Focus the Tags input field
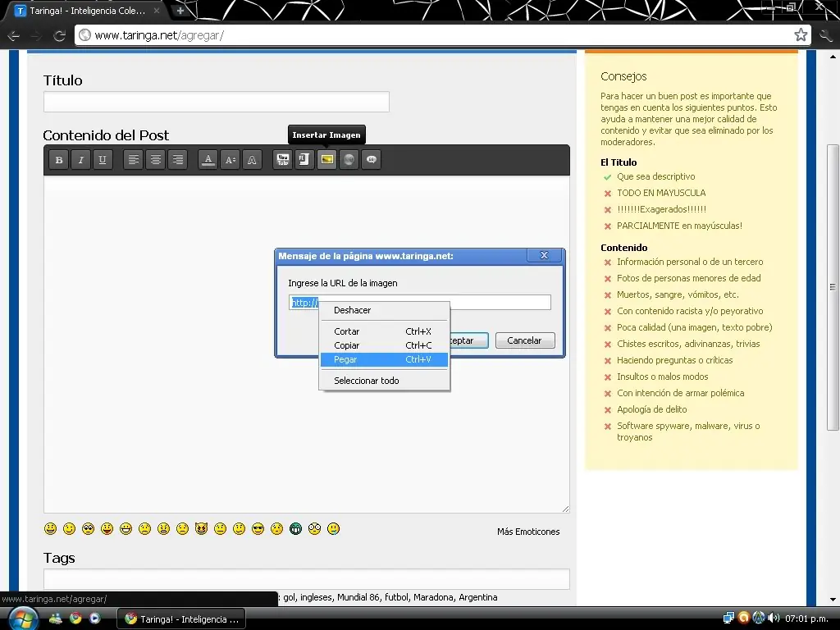Image resolution: width=840 pixels, height=630 pixels. point(307,579)
